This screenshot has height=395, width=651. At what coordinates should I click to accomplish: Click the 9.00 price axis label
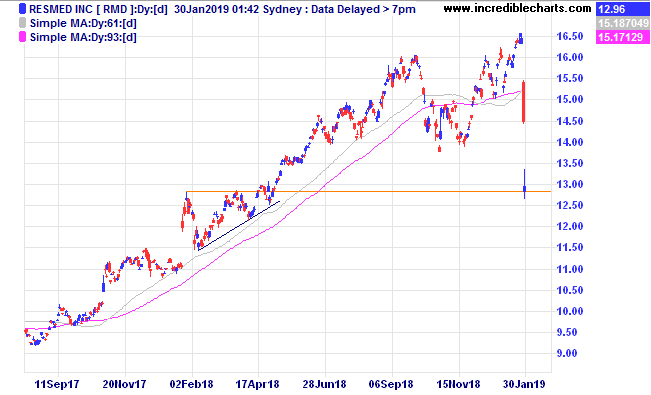567,353
